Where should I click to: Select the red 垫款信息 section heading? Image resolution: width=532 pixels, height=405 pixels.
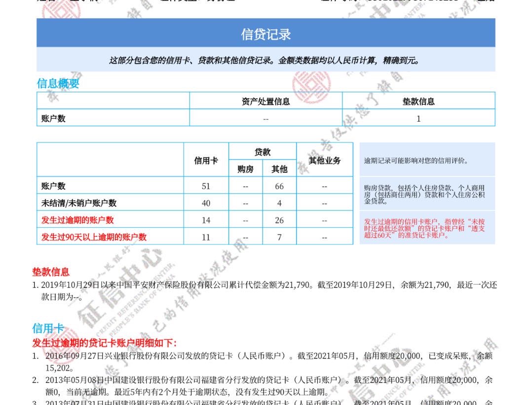[x=51, y=272]
